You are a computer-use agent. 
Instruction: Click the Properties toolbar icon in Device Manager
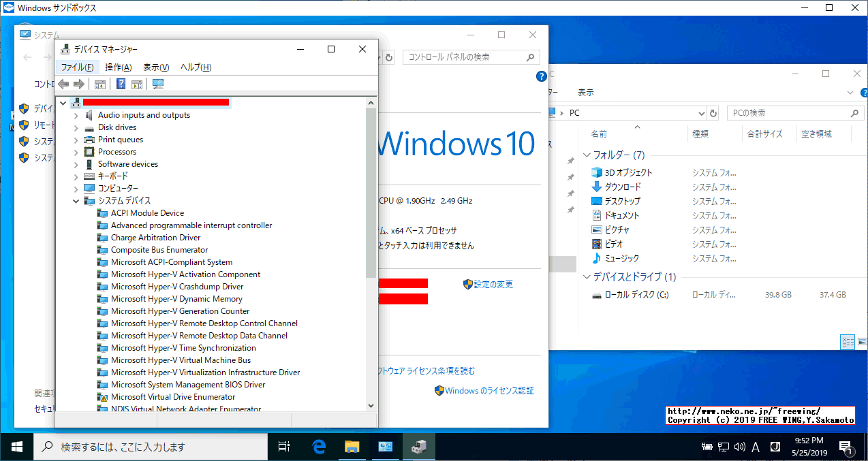point(99,83)
